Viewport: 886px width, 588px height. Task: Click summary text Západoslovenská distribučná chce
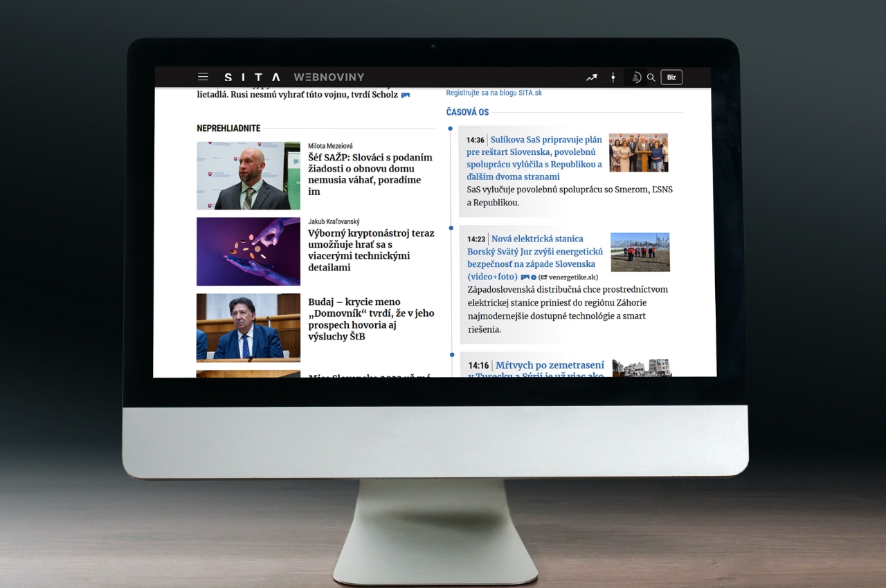568,309
